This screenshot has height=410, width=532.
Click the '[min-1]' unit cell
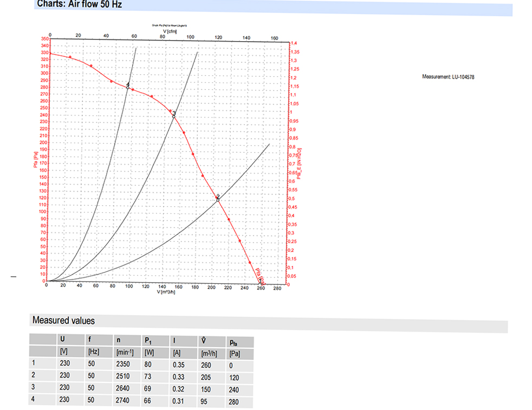[125, 353]
